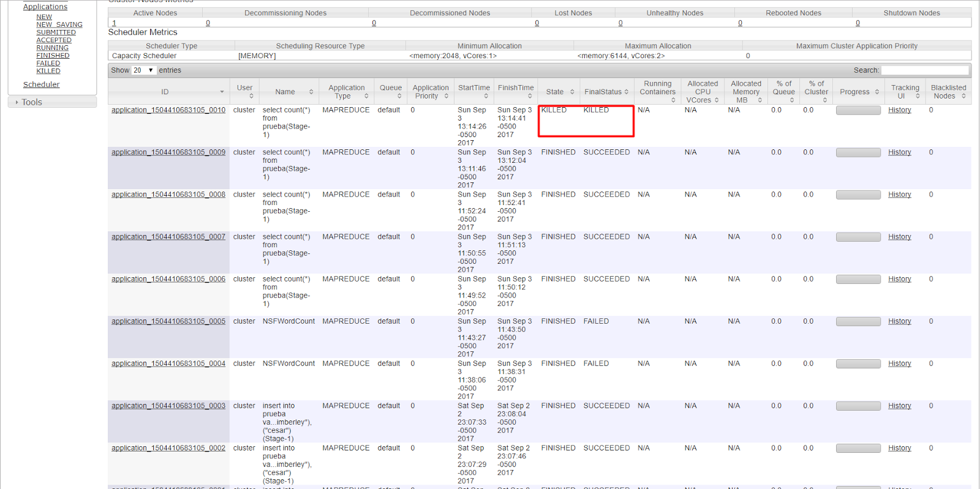This screenshot has width=980, height=489.
Task: Click 'NSFWordCount' name in application 0005 row
Action: click(x=289, y=321)
